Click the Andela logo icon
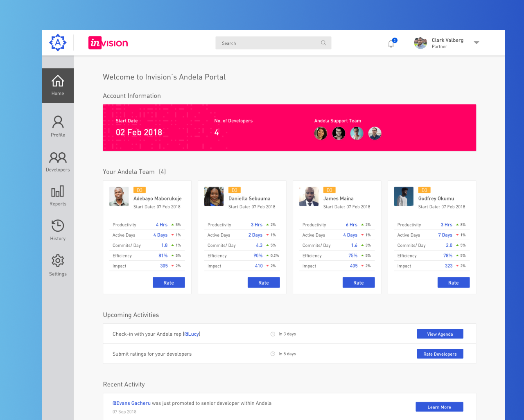 pos(58,43)
